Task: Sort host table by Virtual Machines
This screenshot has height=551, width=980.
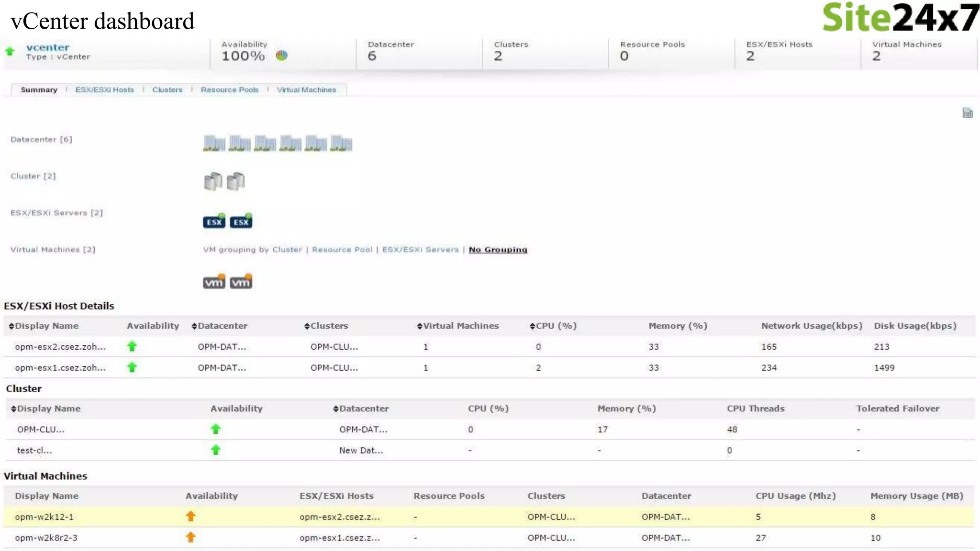Action: click(458, 326)
